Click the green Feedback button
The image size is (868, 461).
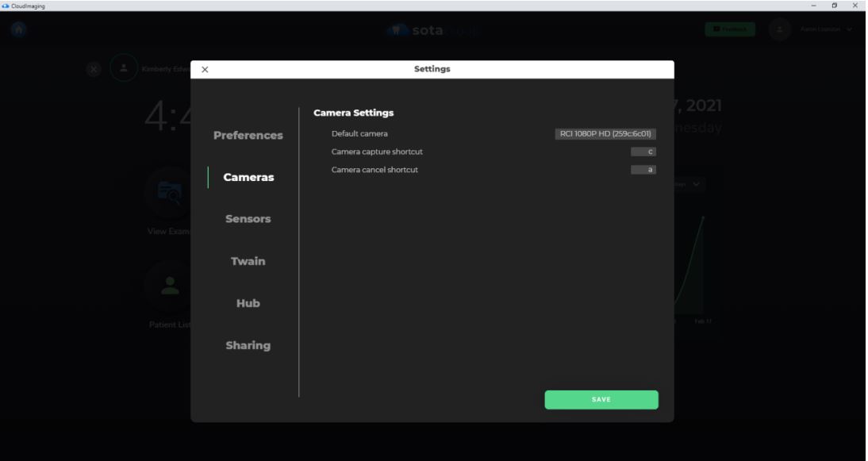[x=729, y=29]
